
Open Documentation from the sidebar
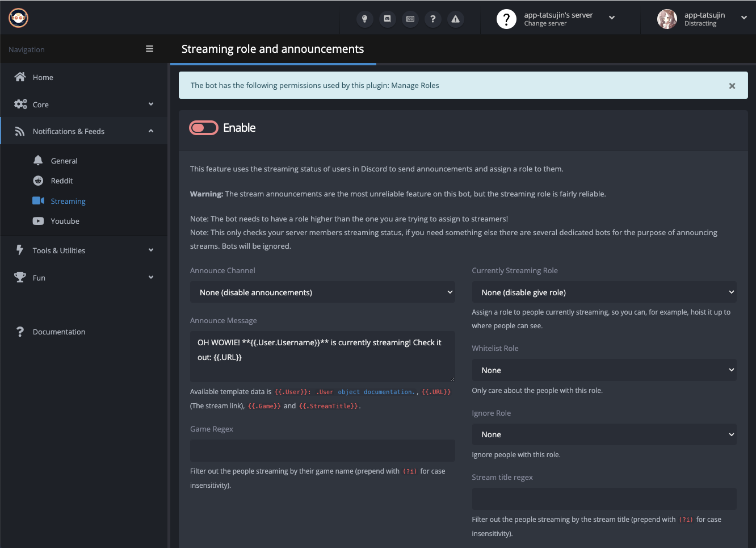(59, 332)
